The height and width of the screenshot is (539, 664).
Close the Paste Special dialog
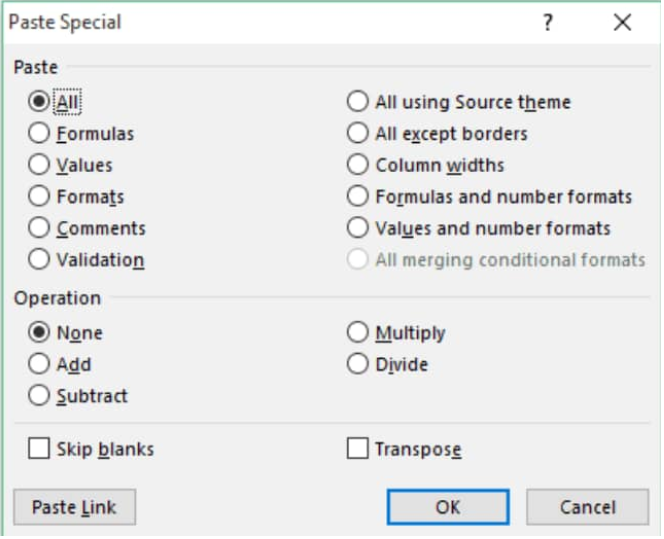[624, 22]
